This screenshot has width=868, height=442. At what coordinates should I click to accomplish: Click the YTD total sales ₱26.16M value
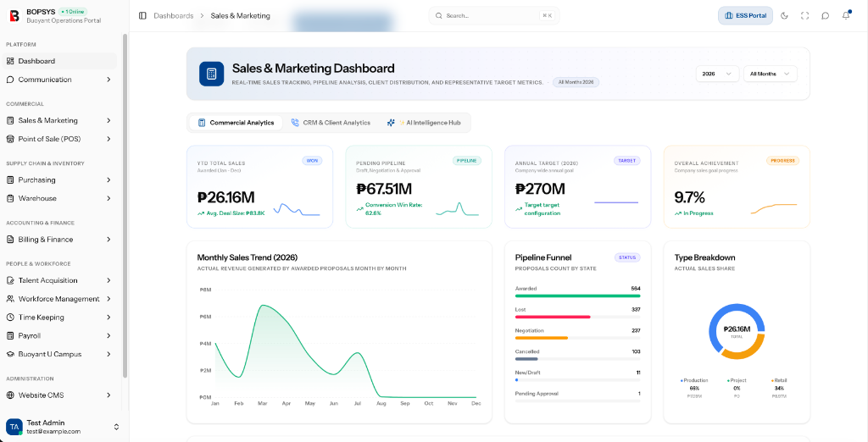(x=225, y=197)
